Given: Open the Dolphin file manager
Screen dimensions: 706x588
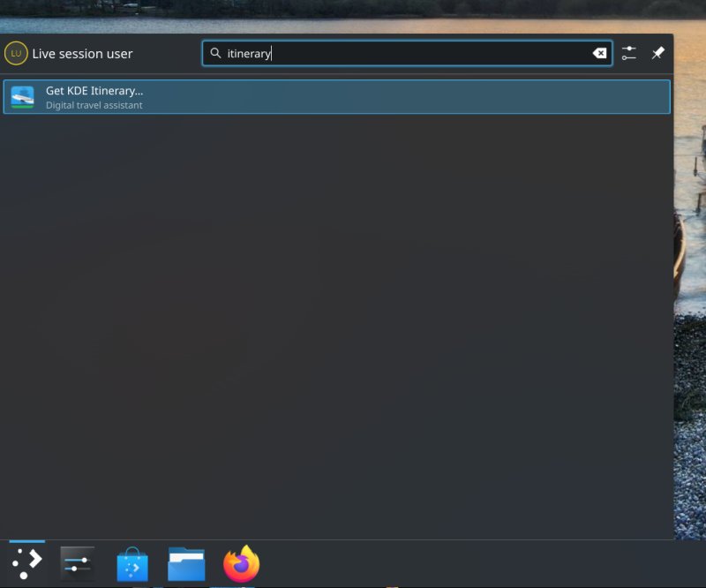Looking at the screenshot, I should click(186, 562).
